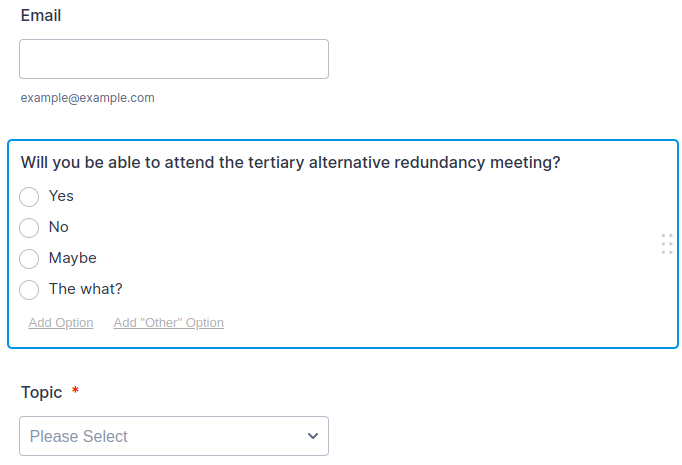The image size is (682, 465).
Task: Click the Topic field label
Action: [x=41, y=393]
